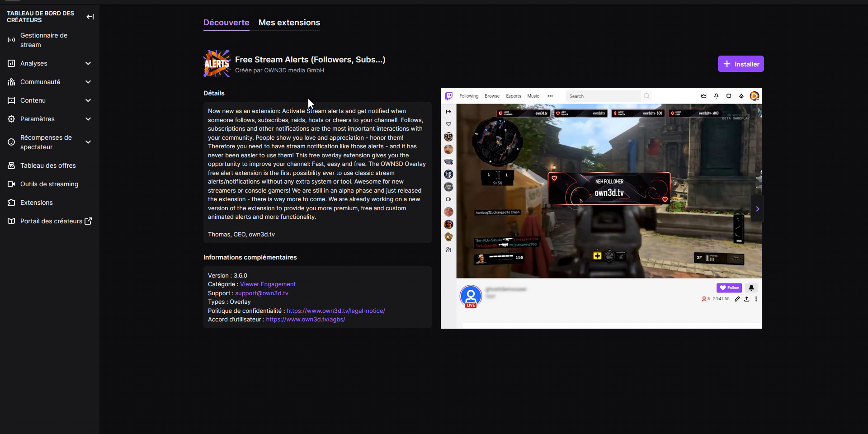Viewport: 868px width, 434px height.
Task: Open the own3d.tv legal-notice privacy link
Action: coord(335,311)
